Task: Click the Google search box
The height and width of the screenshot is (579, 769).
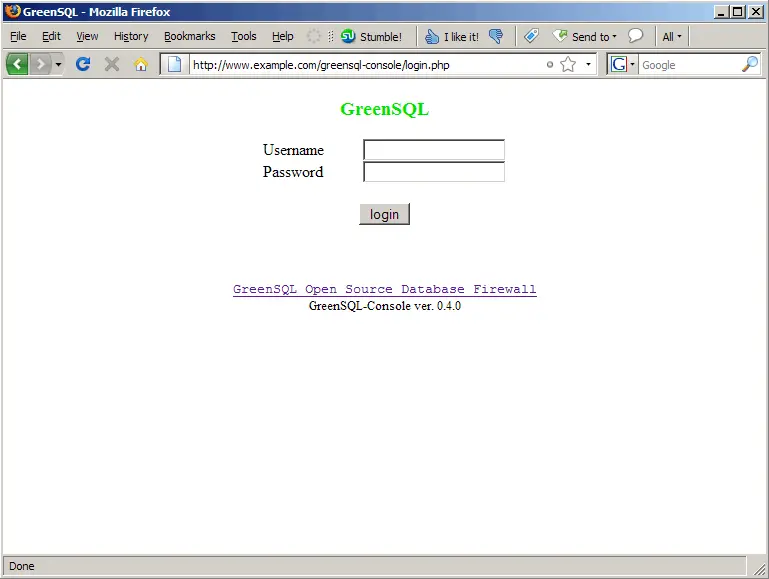Action: (x=689, y=65)
